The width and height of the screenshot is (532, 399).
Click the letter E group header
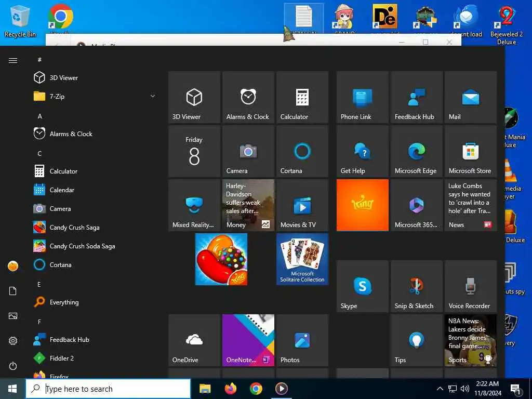(x=39, y=284)
